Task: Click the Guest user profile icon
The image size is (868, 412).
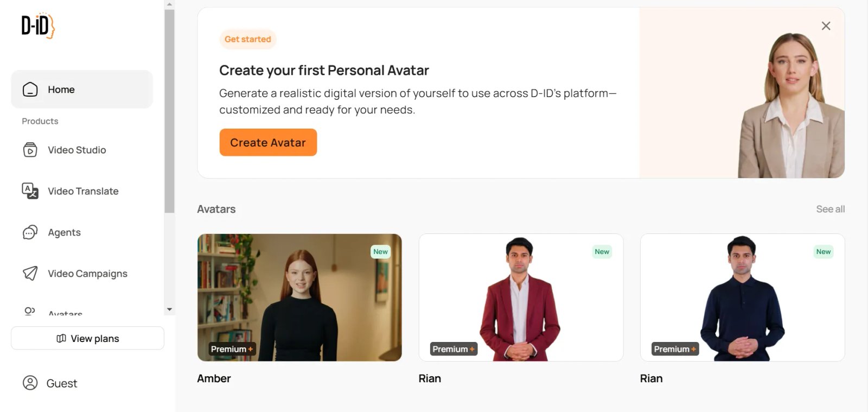Action: [x=30, y=383]
